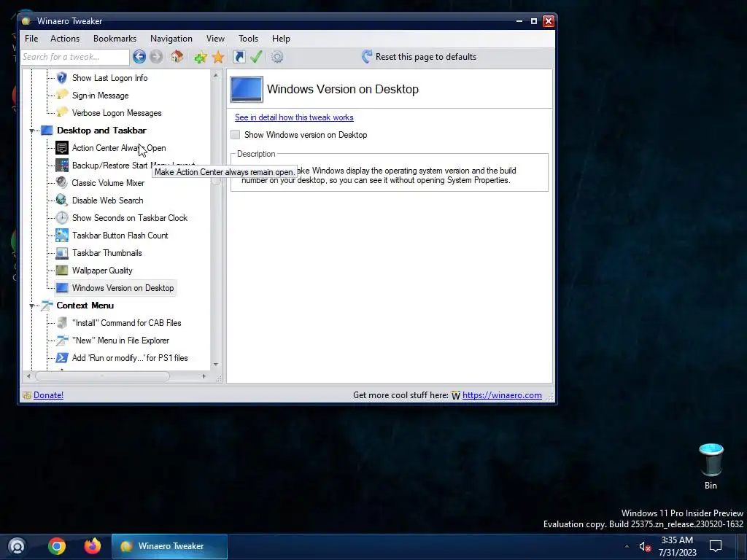Click the Show Seconds on Taskbar Clock icon
Screen dimensions: 747x560
(x=62, y=217)
